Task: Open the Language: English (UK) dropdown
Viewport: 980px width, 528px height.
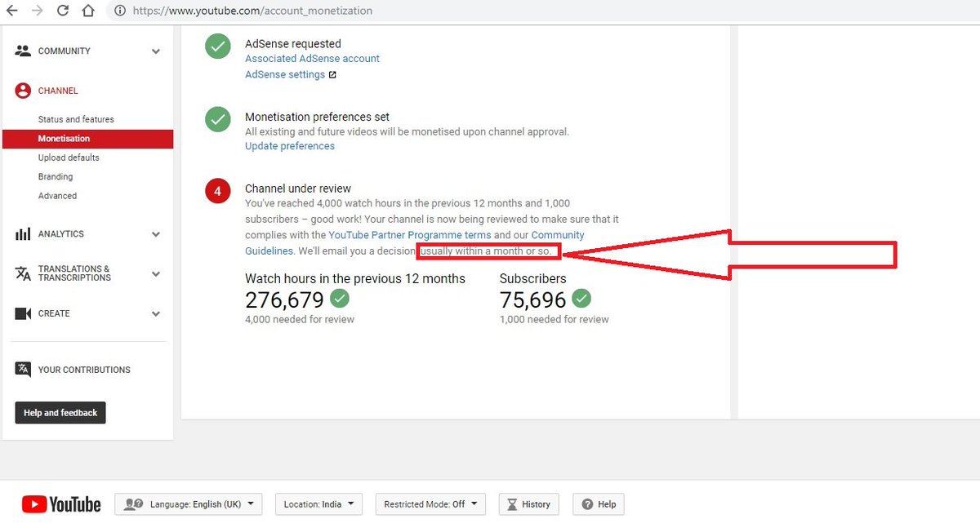Action: (x=189, y=504)
